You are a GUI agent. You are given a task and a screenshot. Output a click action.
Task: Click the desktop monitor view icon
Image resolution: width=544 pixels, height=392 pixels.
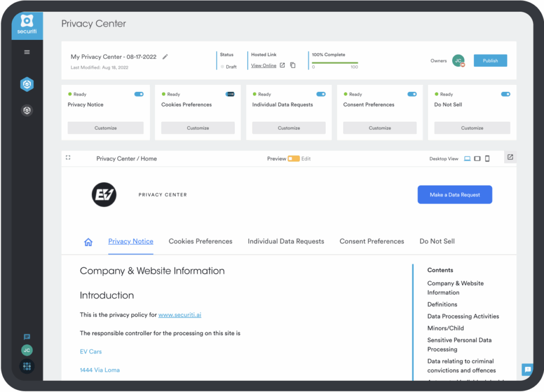pyautogui.click(x=467, y=158)
